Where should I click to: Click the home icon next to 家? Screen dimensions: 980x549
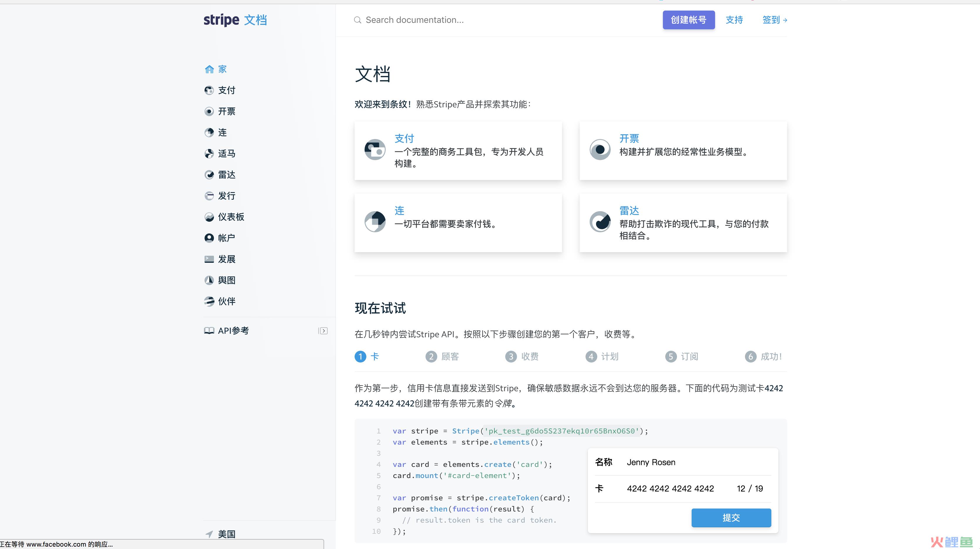point(209,69)
